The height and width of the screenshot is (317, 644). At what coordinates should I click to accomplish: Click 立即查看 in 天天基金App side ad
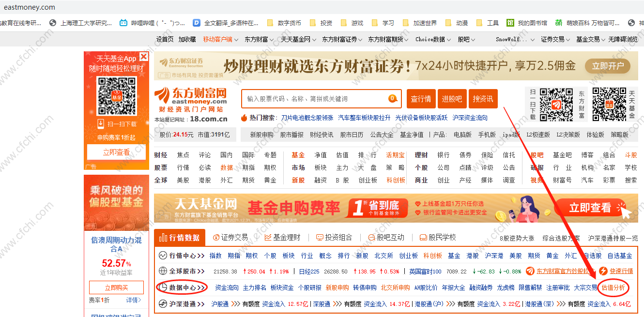coord(116,152)
